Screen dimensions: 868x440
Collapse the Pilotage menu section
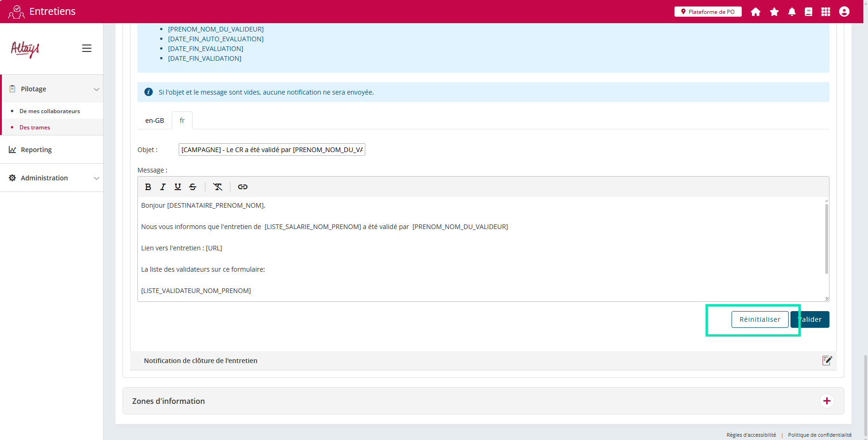97,89
